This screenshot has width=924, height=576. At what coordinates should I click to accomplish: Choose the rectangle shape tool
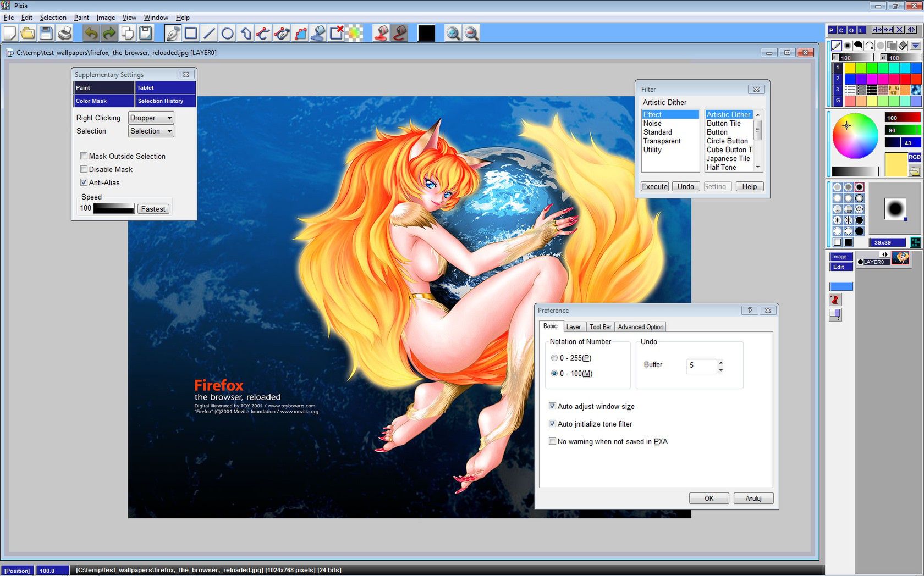coord(191,34)
